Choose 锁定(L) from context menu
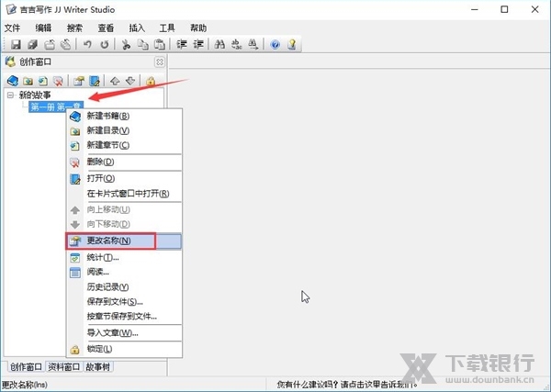This screenshot has width=551, height=392. click(x=124, y=349)
